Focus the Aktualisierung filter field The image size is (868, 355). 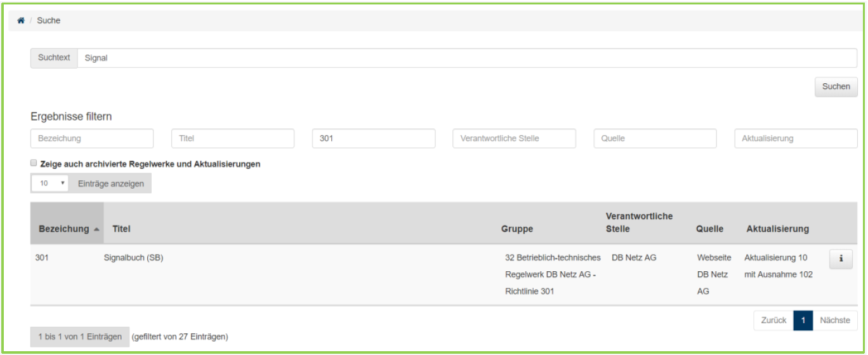pos(796,138)
